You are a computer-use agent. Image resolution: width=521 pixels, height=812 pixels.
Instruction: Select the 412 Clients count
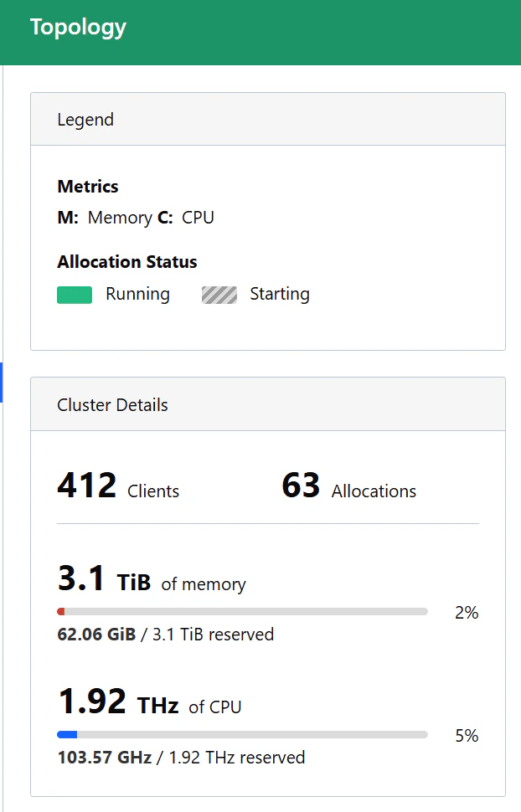pyautogui.click(x=118, y=486)
